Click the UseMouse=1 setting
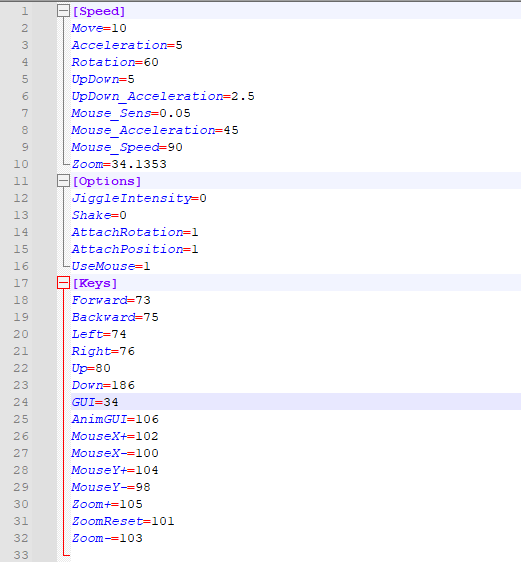This screenshot has height=562, width=521. tap(111, 266)
